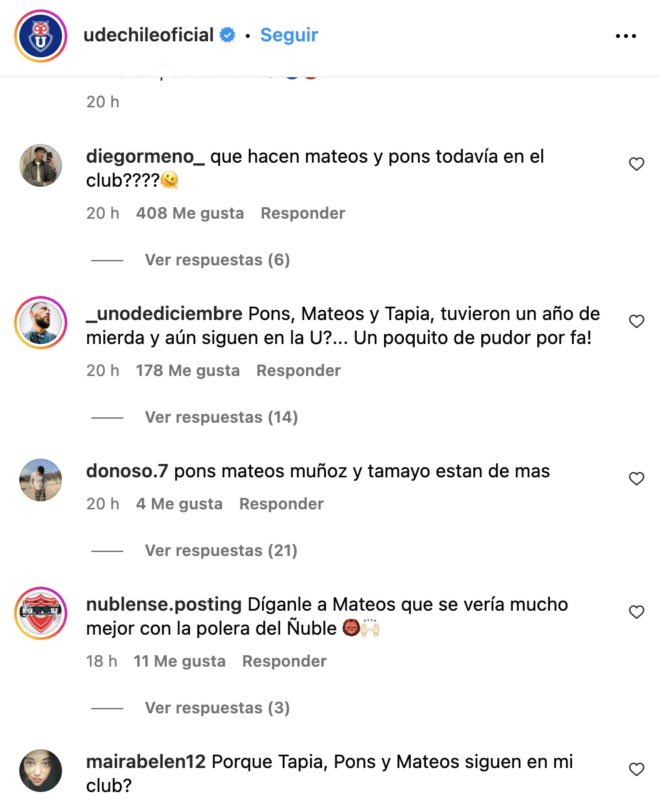Screen dimensions: 660x800
Task: Reply to donoso.7's comment
Action: click(x=282, y=504)
